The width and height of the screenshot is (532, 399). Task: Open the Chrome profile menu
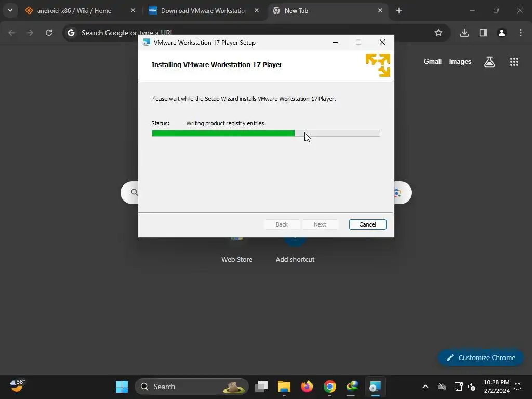[x=502, y=33]
